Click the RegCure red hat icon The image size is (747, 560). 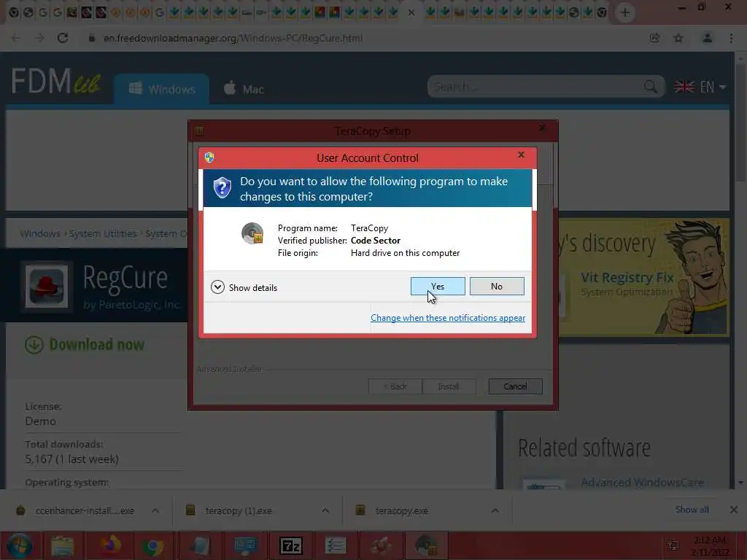pyautogui.click(x=46, y=286)
